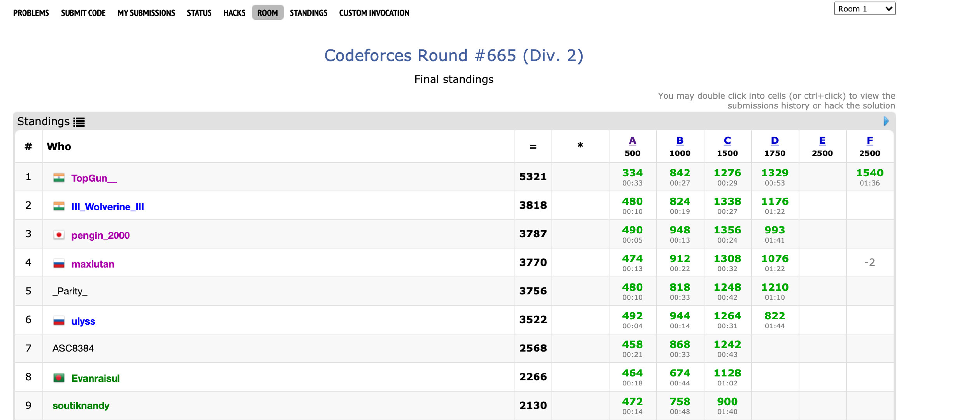Open problem A link

[x=632, y=140]
